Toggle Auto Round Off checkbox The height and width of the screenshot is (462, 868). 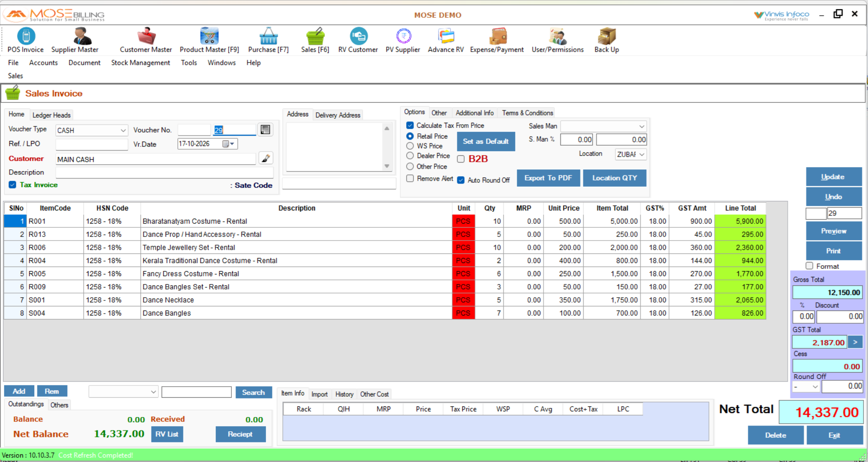point(461,180)
